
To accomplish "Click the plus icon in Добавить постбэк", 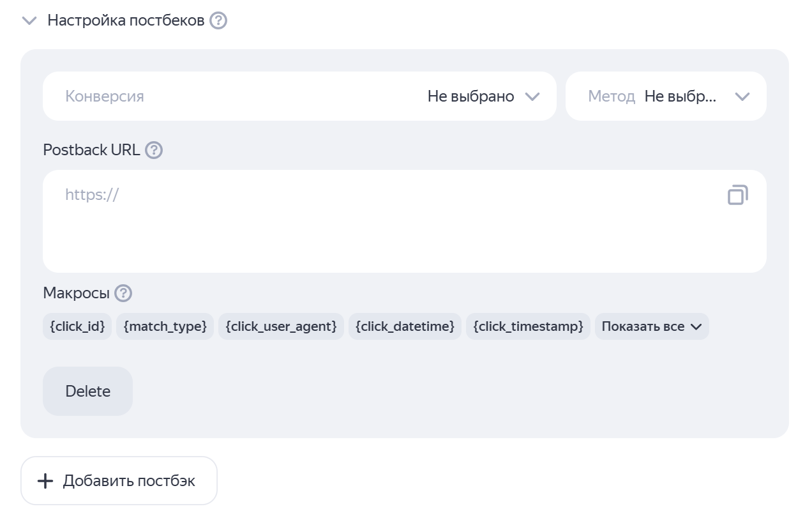I will click(45, 481).
